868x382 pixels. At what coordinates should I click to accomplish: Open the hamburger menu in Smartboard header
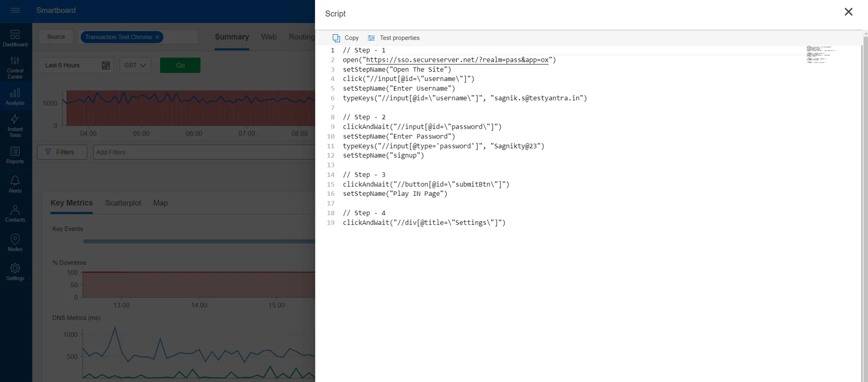point(15,10)
